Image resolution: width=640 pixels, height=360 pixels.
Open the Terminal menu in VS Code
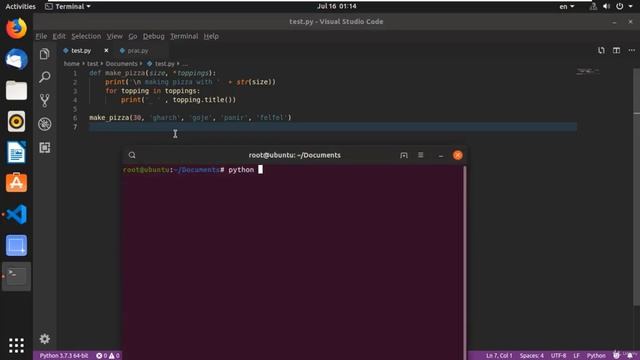point(184,36)
